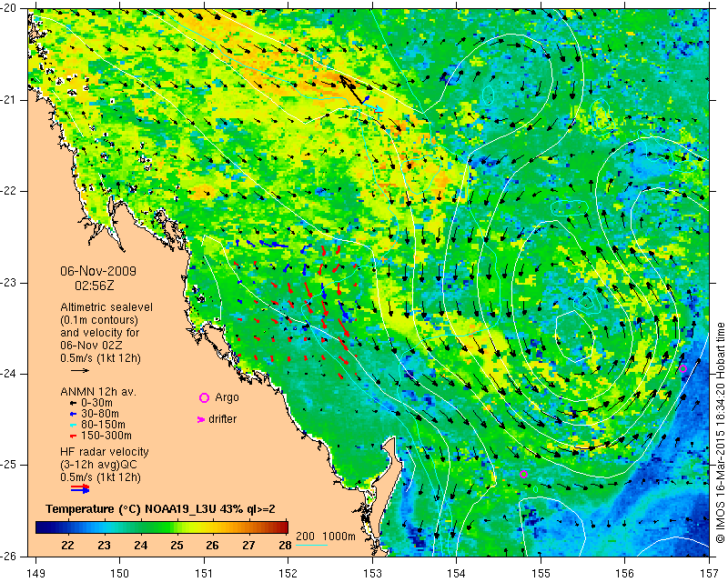Click the 'ANMN 12h av.' legend heading

point(98,392)
